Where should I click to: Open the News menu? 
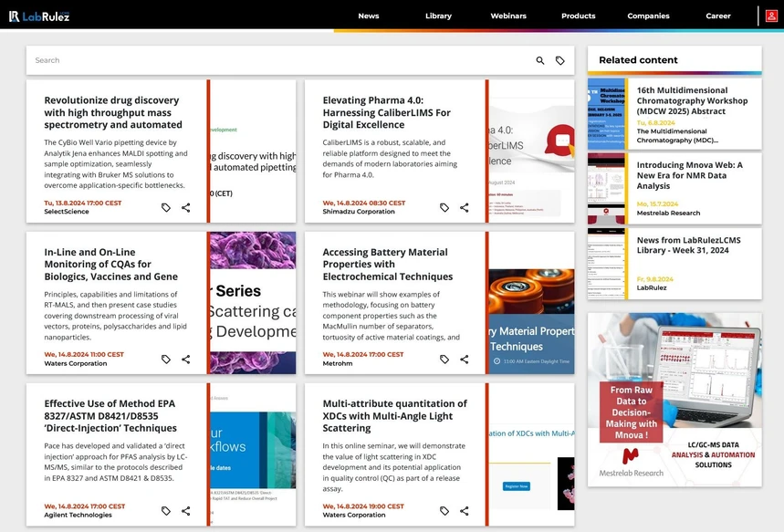click(368, 16)
